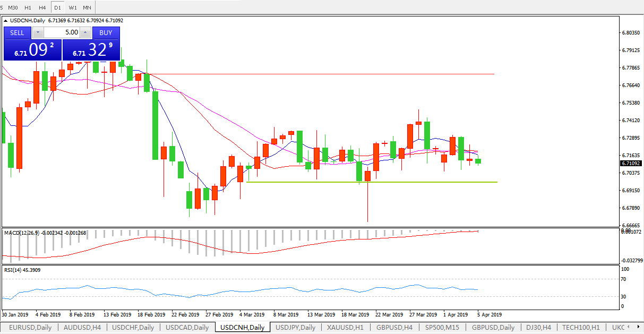Viewport: 644px width, 334px height.
Task: Go to the SP500,M15 chart tab
Action: pyautogui.click(x=443, y=328)
